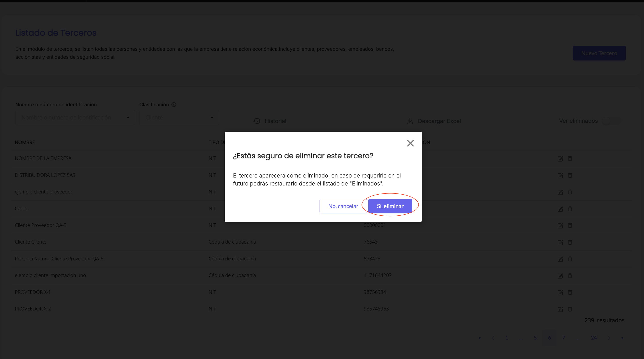Edit ejemplo cliente importacion uno row
Screen dimensions: 644x359
[560, 276]
